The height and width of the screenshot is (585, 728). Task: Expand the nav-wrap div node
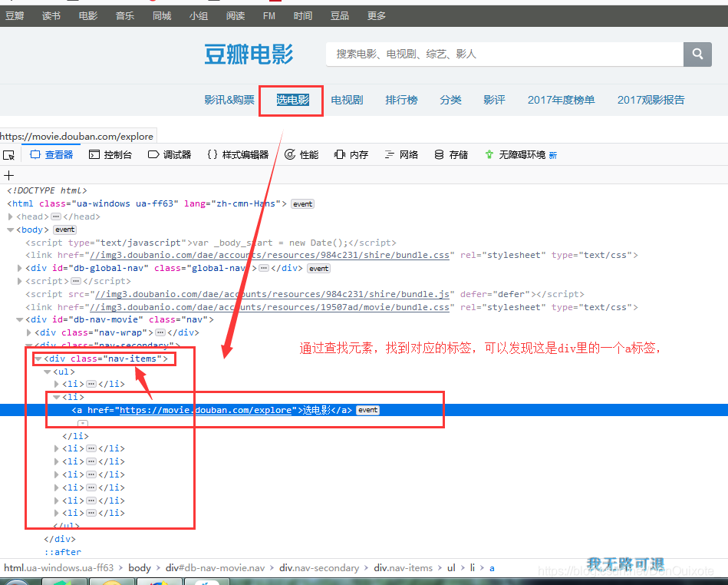(x=29, y=332)
